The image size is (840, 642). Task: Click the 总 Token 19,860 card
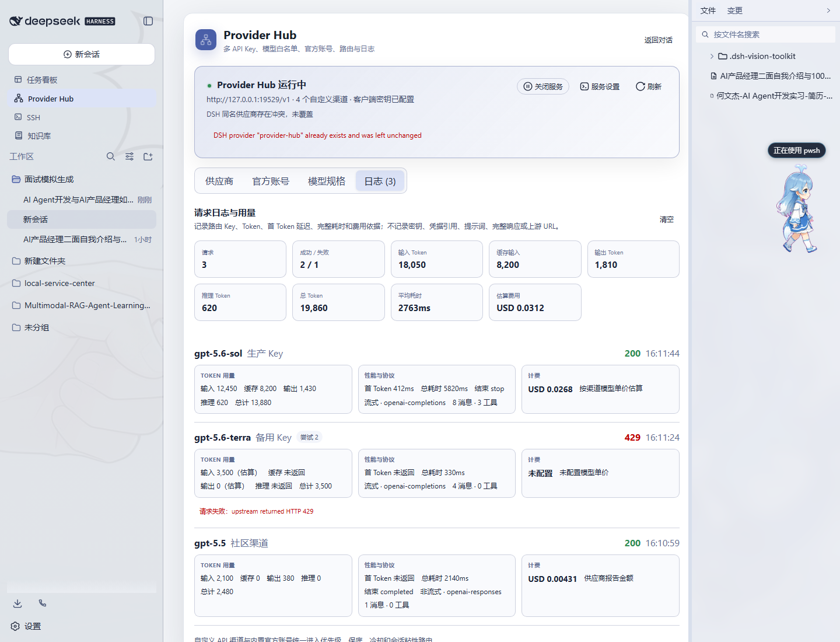point(338,302)
